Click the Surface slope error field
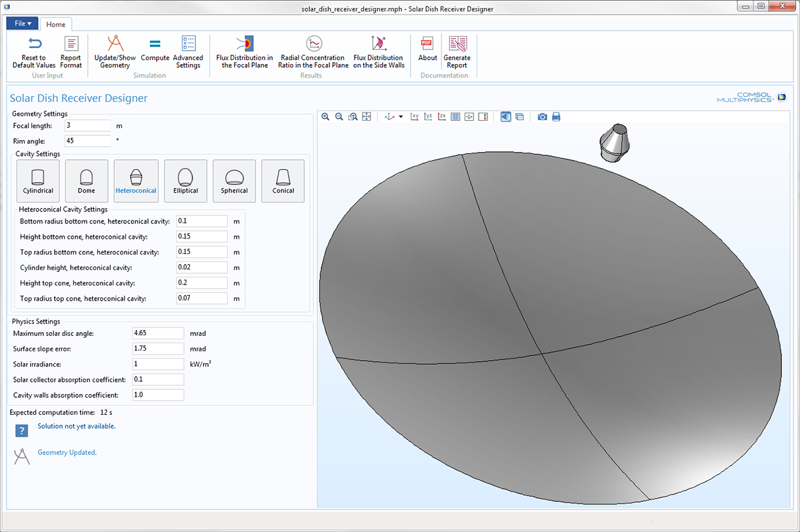The height and width of the screenshot is (532, 800). pyautogui.click(x=158, y=349)
